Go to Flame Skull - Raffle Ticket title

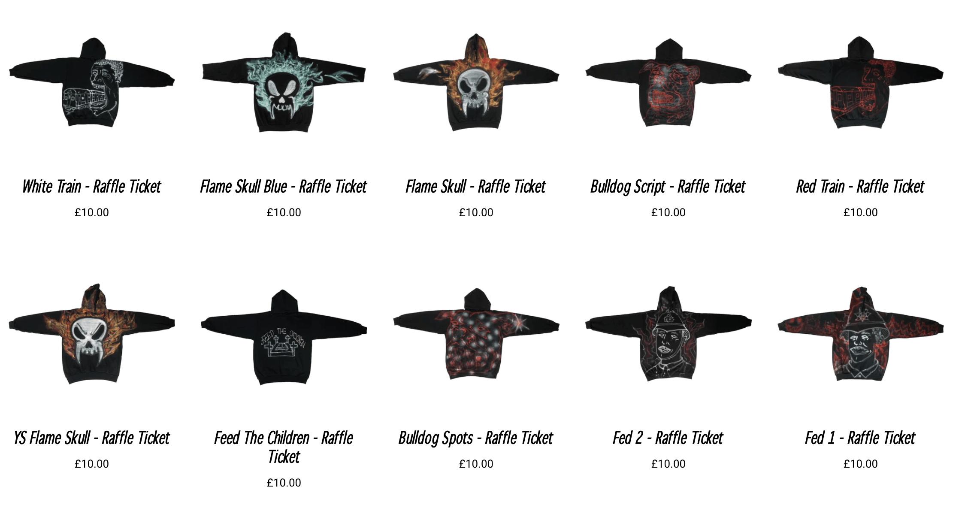click(x=476, y=187)
